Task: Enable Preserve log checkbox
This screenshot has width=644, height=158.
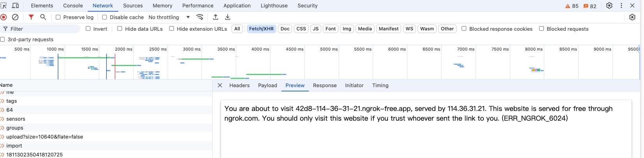Action: (58, 17)
